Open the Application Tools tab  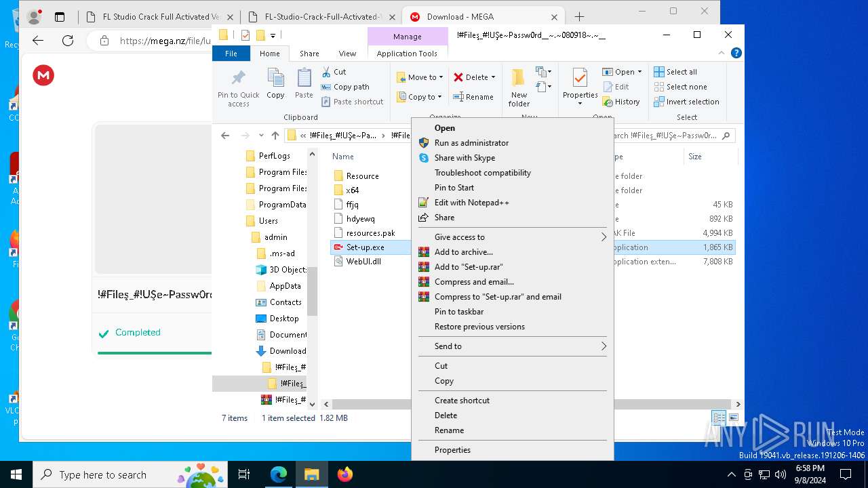click(407, 54)
